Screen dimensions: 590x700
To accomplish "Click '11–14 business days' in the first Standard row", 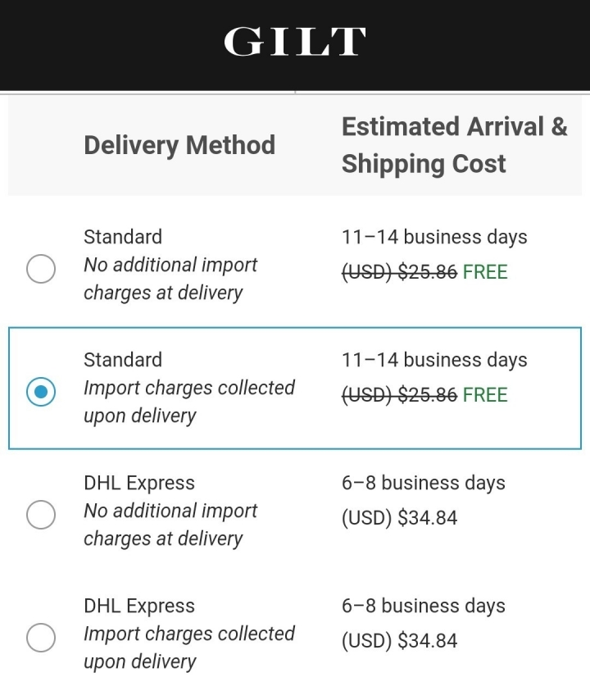I will (434, 237).
